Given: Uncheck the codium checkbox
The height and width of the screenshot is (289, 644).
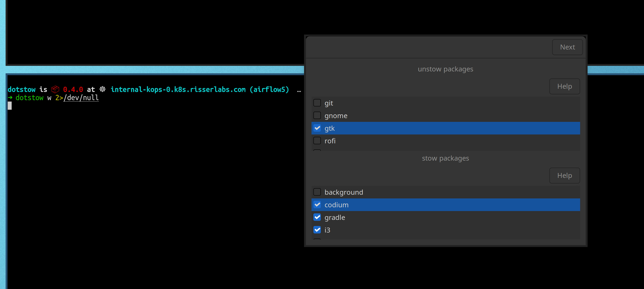Looking at the screenshot, I should click(x=317, y=205).
